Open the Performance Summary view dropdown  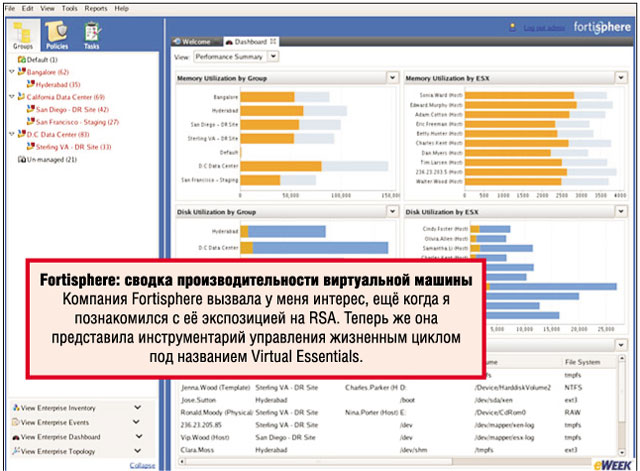[273, 56]
